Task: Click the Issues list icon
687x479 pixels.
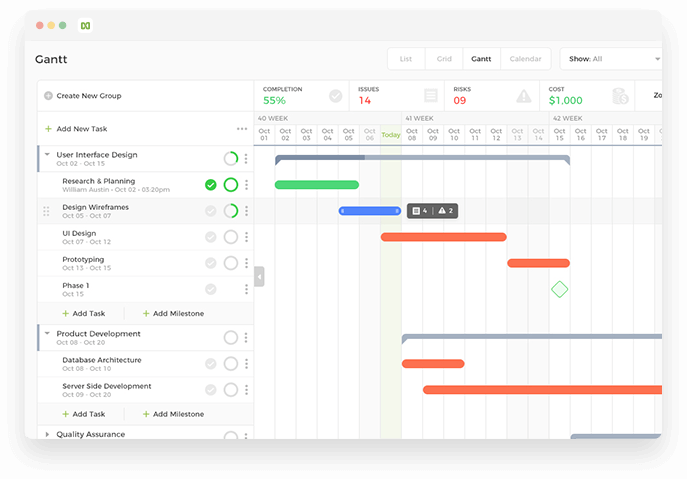Action: tap(431, 96)
